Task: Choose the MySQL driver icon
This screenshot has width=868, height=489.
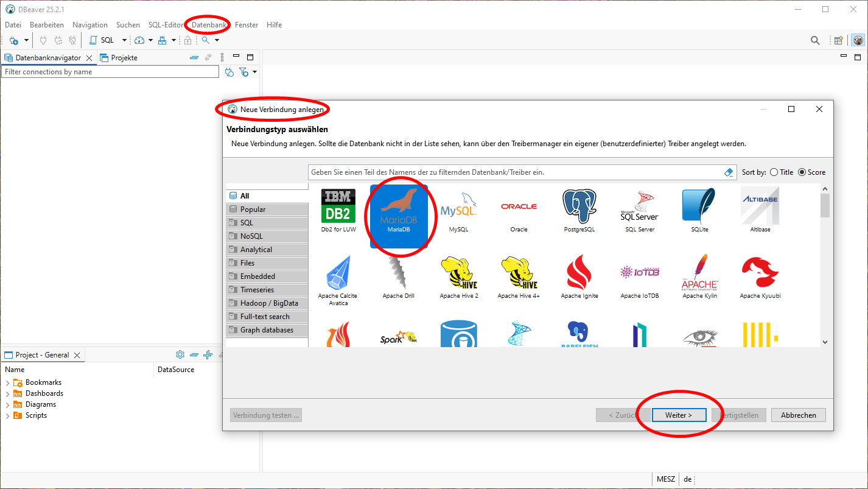Action: coord(458,207)
